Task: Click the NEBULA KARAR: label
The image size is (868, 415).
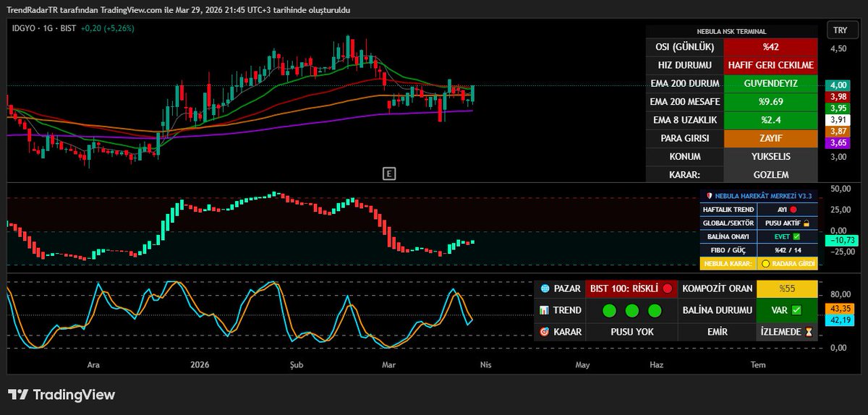Action: click(x=727, y=264)
